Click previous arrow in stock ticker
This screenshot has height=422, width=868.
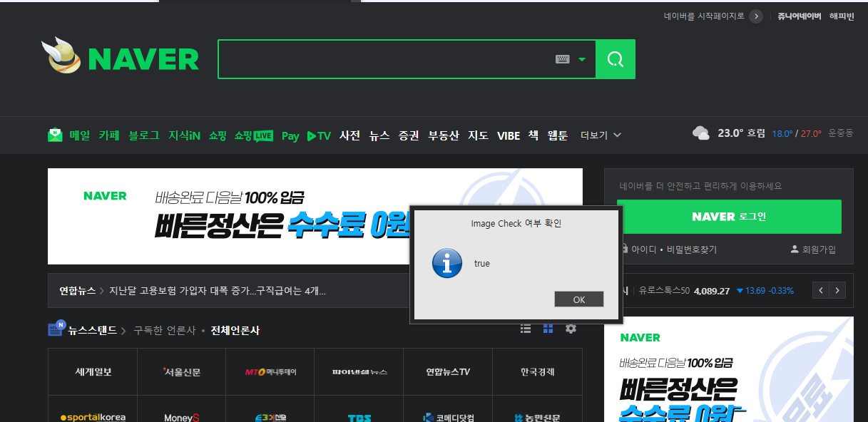[x=821, y=290]
